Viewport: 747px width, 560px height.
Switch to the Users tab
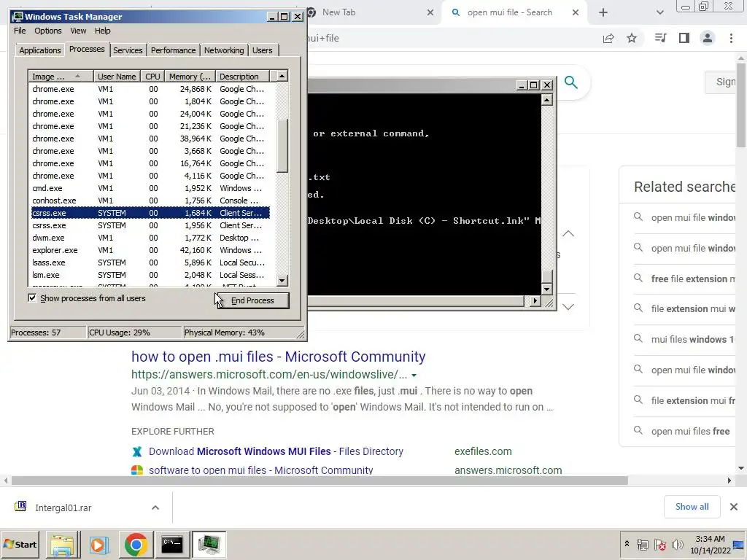[263, 50]
